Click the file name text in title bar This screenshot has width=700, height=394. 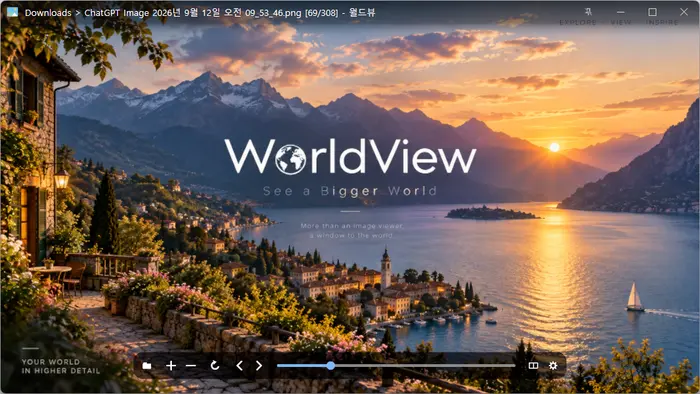pos(193,13)
